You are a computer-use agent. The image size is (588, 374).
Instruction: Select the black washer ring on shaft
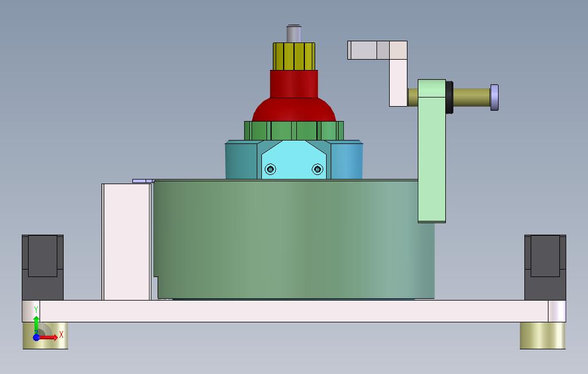[x=449, y=98]
